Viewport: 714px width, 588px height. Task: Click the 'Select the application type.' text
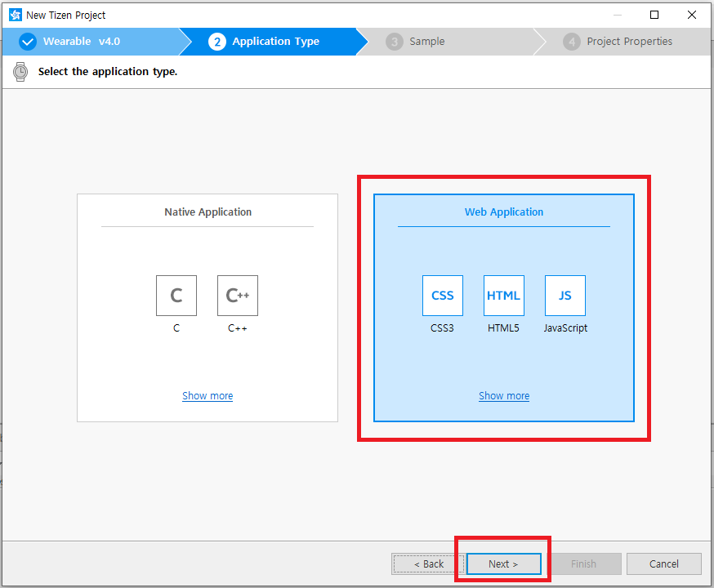coord(108,71)
